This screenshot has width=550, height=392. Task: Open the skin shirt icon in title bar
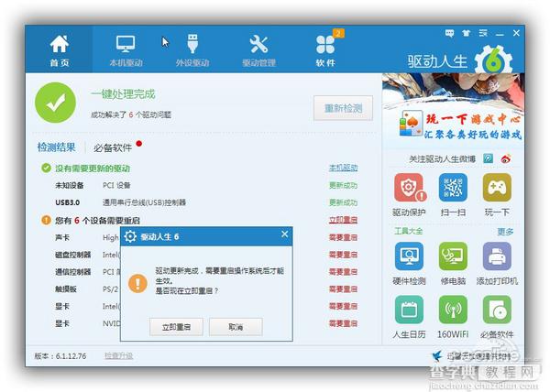tap(466, 33)
